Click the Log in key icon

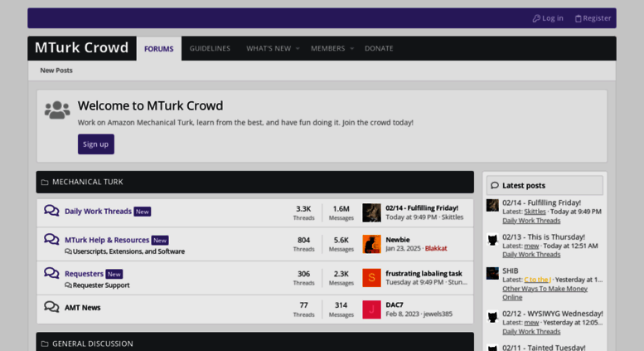click(x=536, y=18)
